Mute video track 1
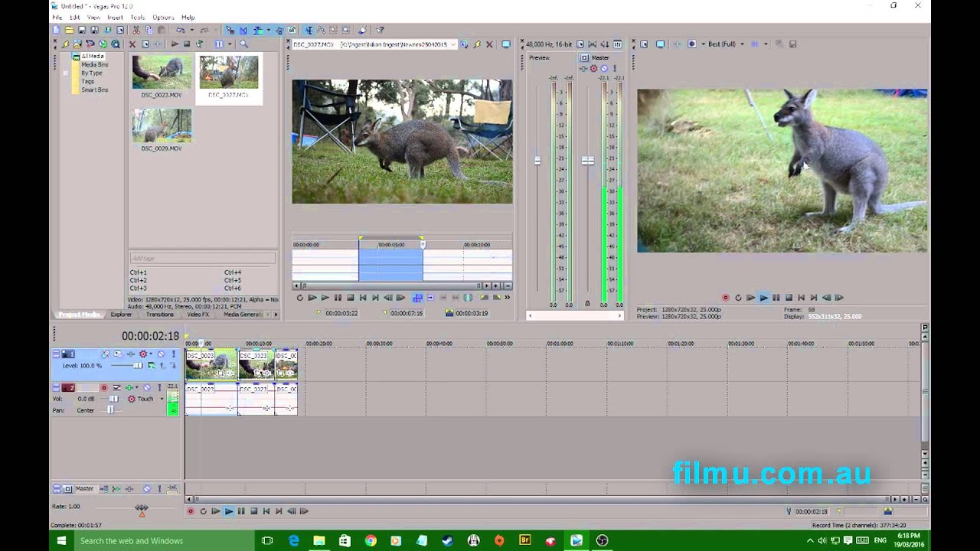 pyautogui.click(x=161, y=354)
